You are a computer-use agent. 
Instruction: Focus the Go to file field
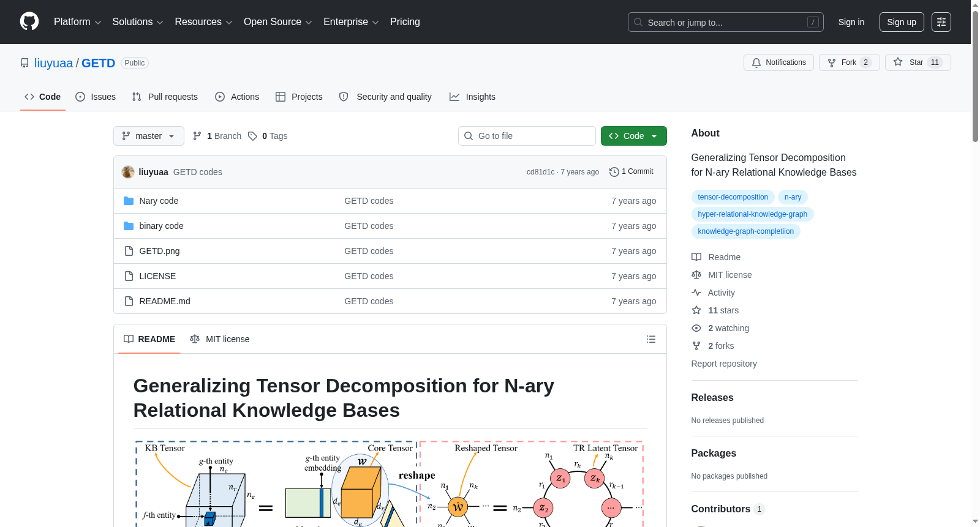[527, 136]
